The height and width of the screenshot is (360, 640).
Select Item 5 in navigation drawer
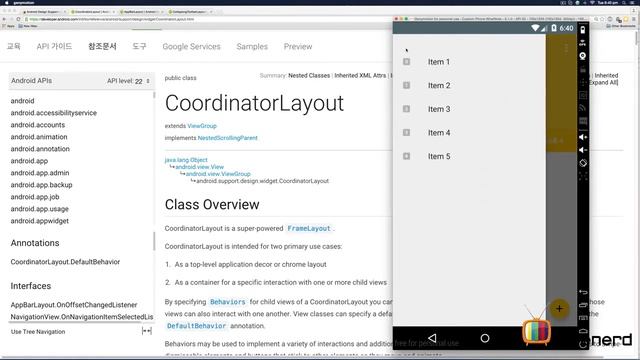coord(469,156)
